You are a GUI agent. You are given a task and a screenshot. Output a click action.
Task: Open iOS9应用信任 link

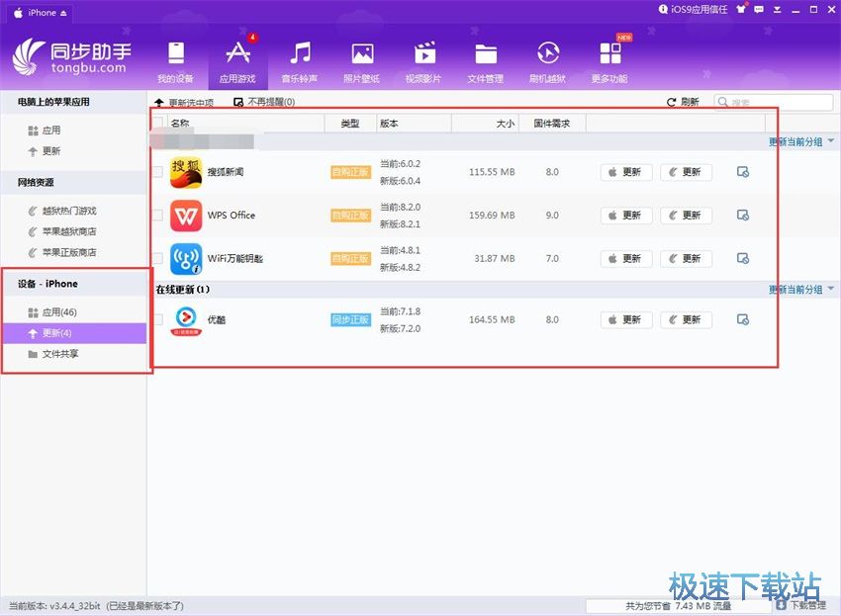point(693,9)
